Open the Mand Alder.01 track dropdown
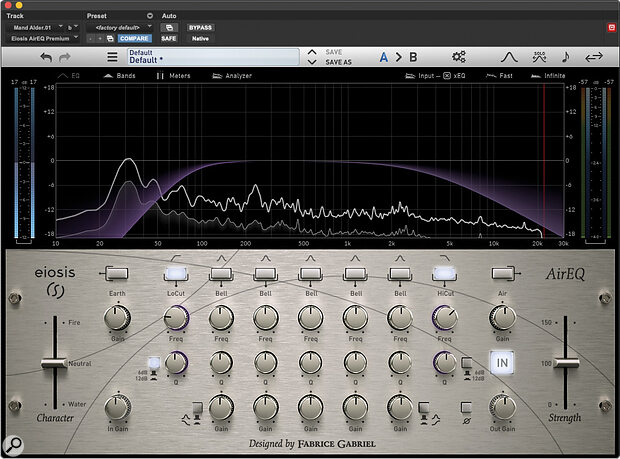The height and width of the screenshot is (459, 620). [35, 27]
